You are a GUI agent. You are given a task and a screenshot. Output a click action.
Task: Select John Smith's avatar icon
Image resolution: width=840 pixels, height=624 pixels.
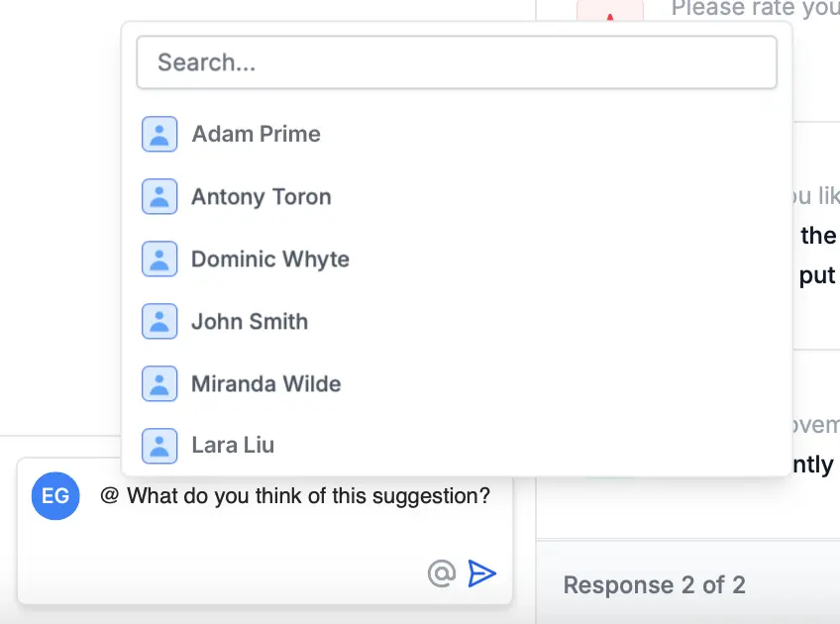tap(159, 321)
